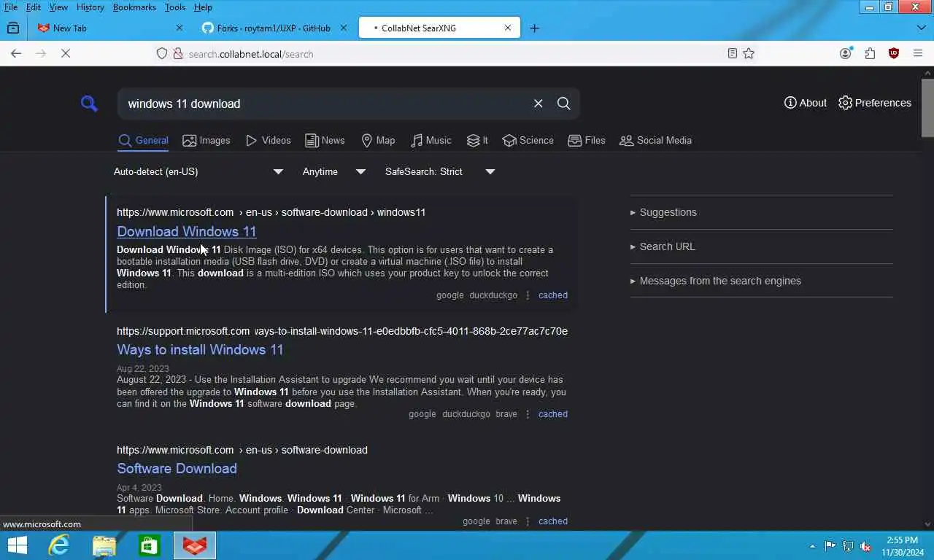Switch to Science category
The image size is (934, 560).
pyautogui.click(x=528, y=140)
